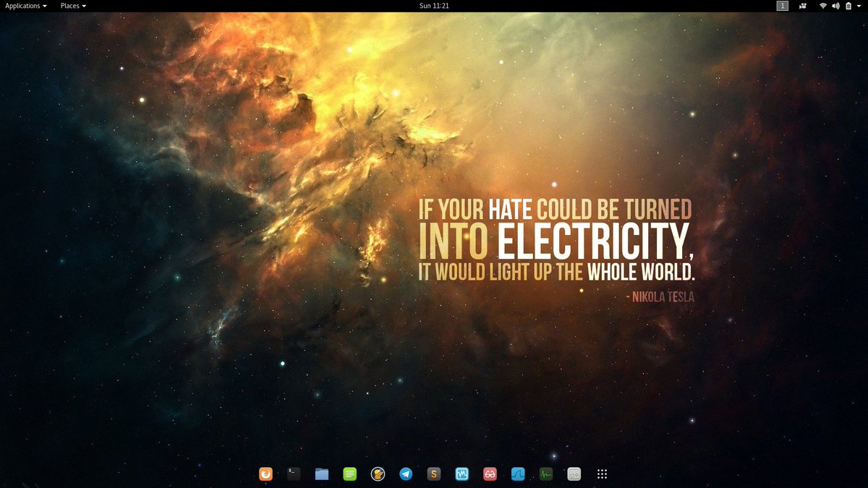Open the Places menu
Image resolution: width=868 pixels, height=488 pixels.
73,6
